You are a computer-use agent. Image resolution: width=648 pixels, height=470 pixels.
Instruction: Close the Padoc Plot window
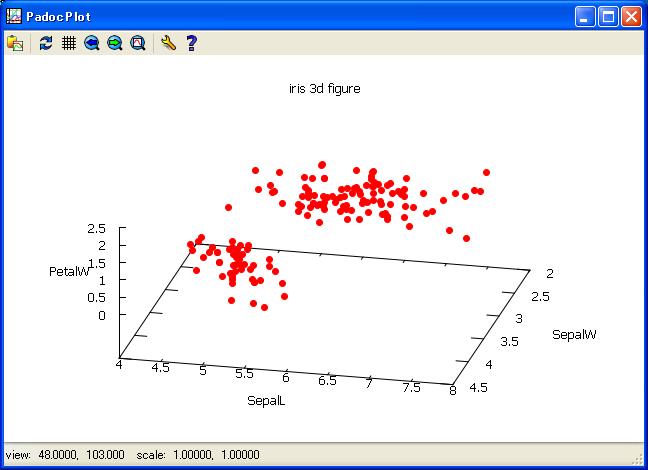point(631,16)
